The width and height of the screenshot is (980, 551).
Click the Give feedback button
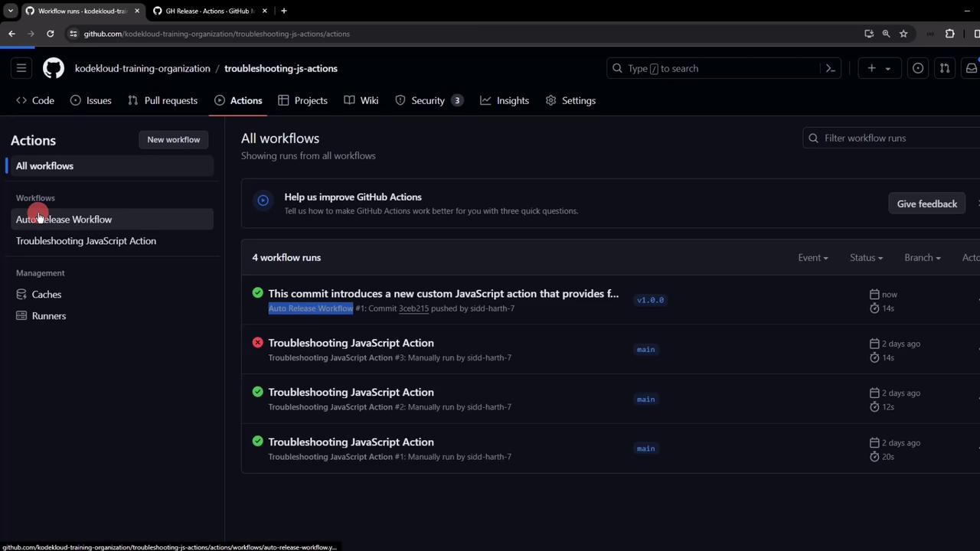point(927,204)
